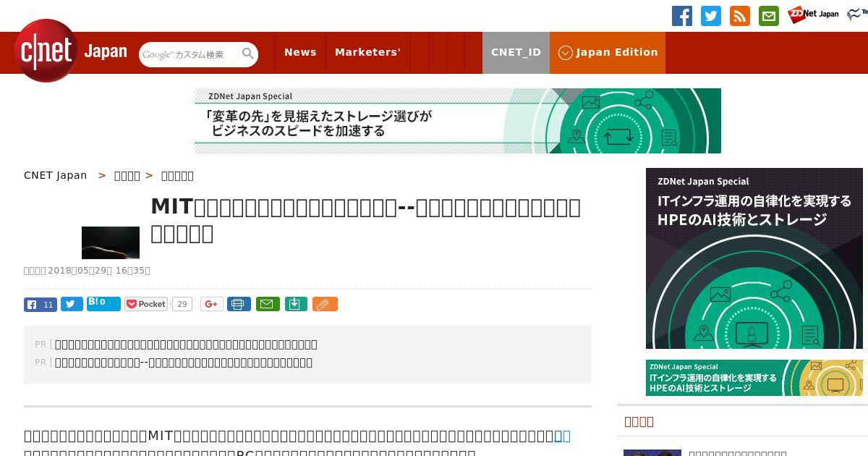Share article via the Twitter share button
868x456 pixels.
(x=72, y=304)
